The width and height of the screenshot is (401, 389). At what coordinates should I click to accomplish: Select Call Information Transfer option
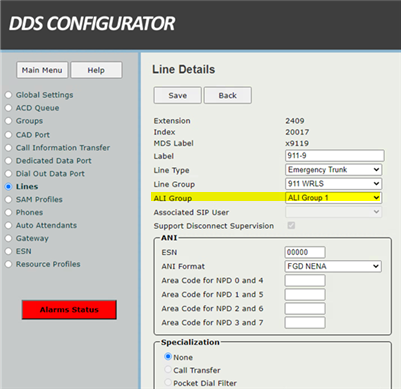[8, 148]
